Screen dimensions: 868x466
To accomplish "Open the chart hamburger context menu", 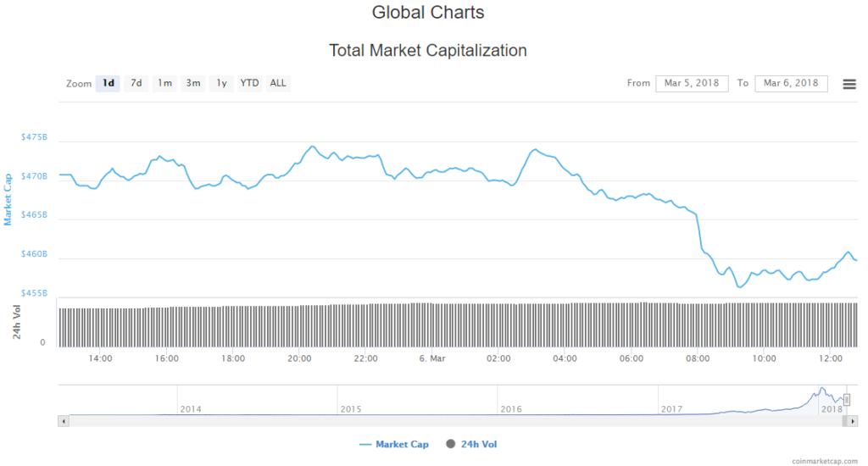I will [x=849, y=83].
